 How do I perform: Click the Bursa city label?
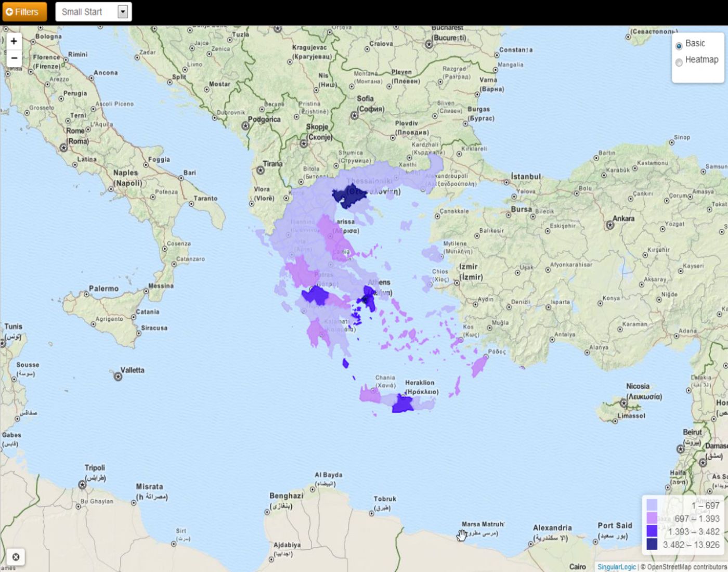click(x=521, y=209)
